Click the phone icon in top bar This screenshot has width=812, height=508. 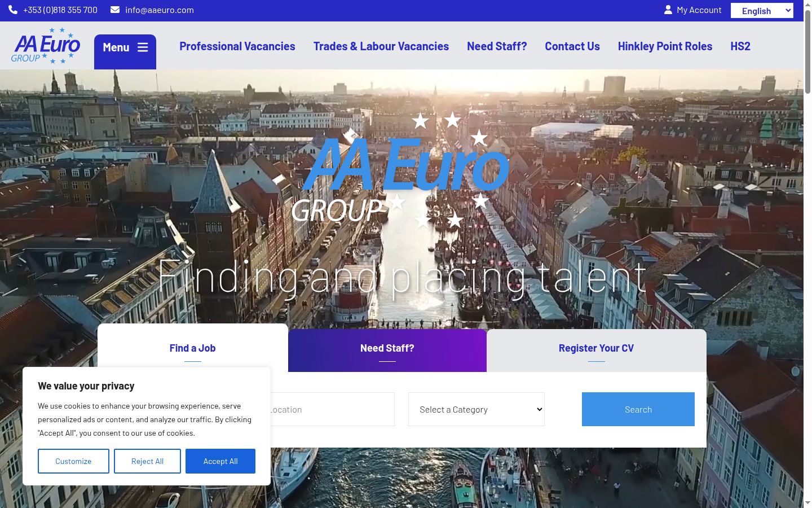pyautogui.click(x=13, y=10)
